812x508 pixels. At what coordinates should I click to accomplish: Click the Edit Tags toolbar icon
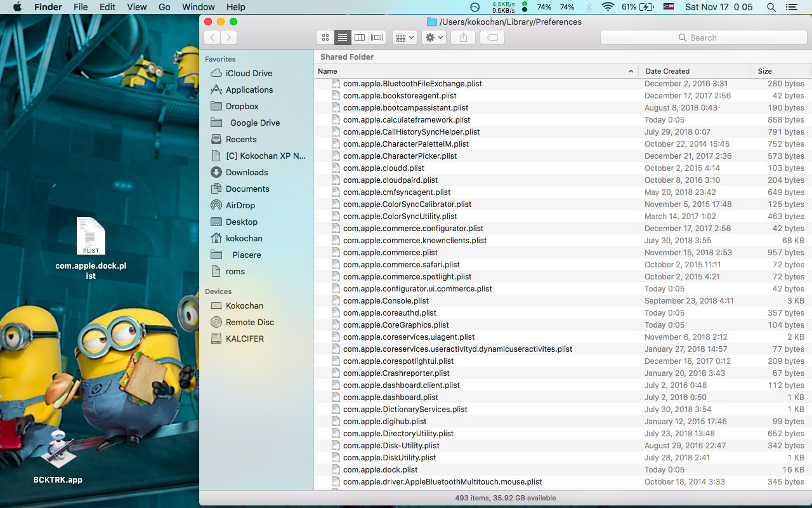tap(492, 37)
